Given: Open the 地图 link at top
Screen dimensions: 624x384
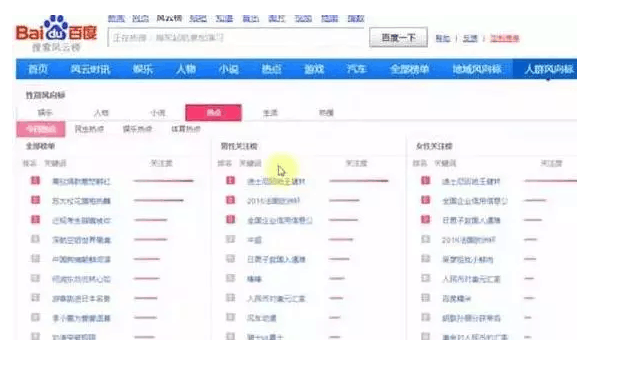Looking at the screenshot, I should pyautogui.click(x=330, y=18).
